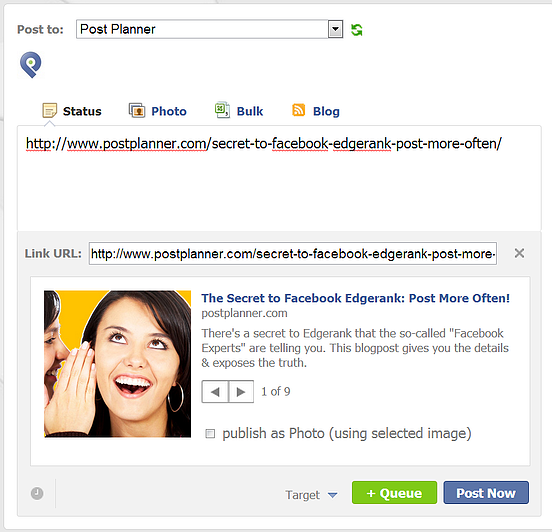This screenshot has width=552, height=532.
Task: Click into the status message text area
Action: point(279,178)
